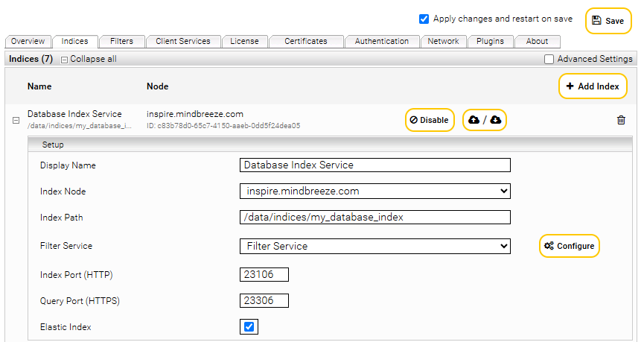Click the Collapse all minus icon
Screen dimensions: 644x342
pyautogui.click(x=64, y=60)
